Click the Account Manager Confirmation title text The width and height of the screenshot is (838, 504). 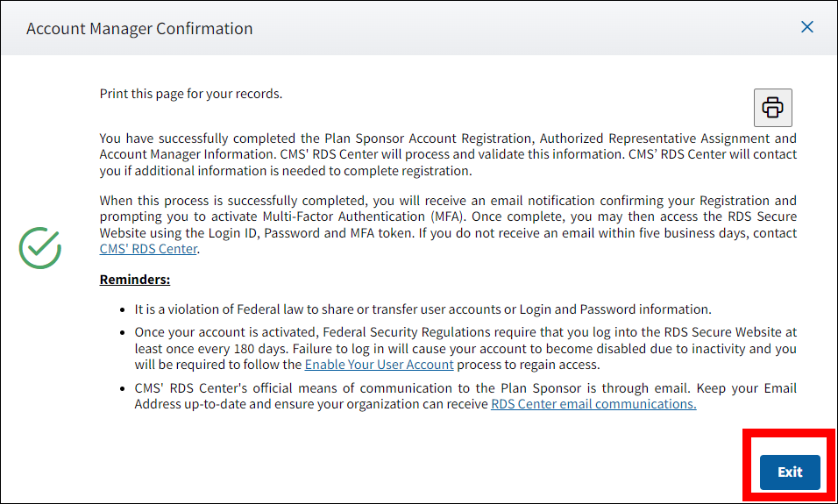139,29
